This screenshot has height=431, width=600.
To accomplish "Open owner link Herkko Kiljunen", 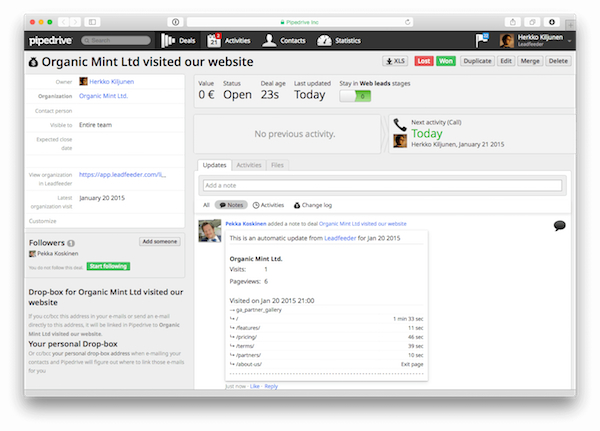I will [111, 82].
